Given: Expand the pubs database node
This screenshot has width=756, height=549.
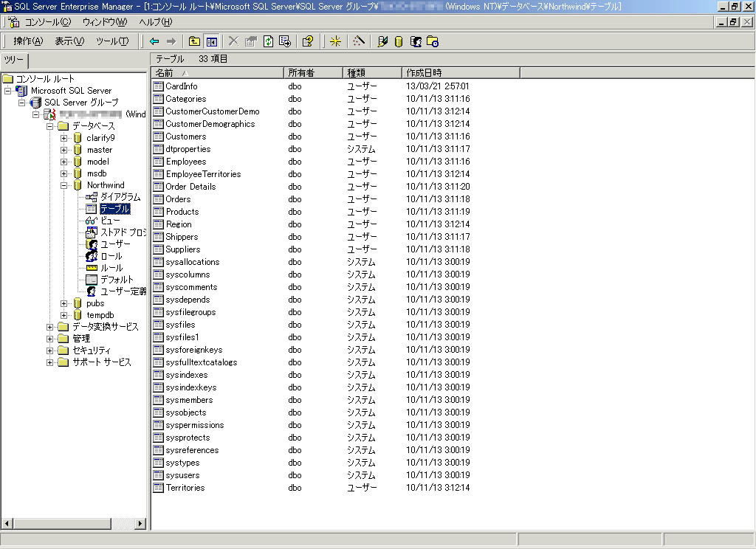Looking at the screenshot, I should click(x=64, y=303).
